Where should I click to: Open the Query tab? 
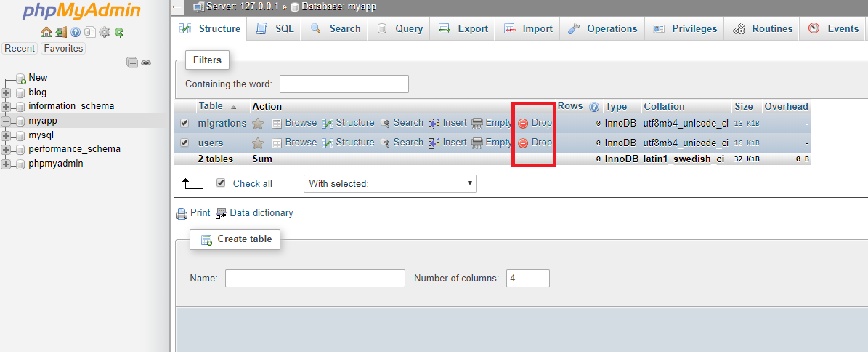point(399,29)
